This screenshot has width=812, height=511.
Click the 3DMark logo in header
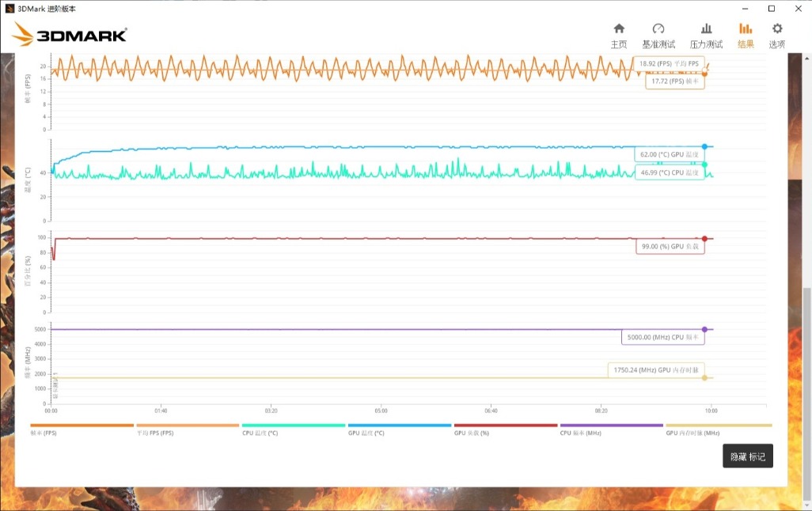(x=70, y=34)
